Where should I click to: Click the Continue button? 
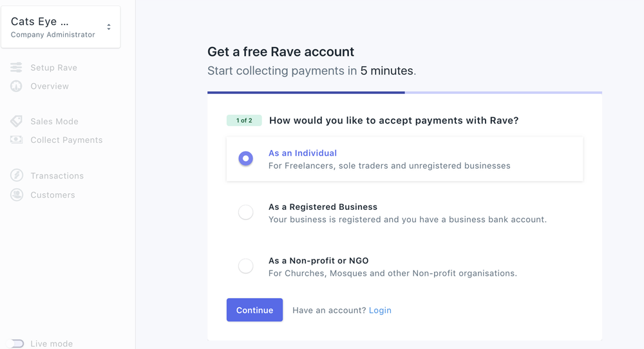coord(254,310)
